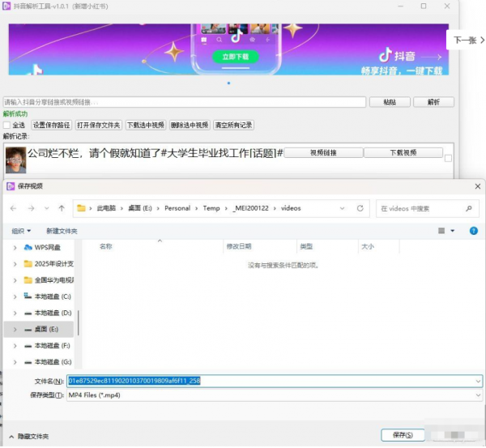The width and height of the screenshot is (486, 448).
Task: Click the 修改日期 column header
Action: pos(239,246)
